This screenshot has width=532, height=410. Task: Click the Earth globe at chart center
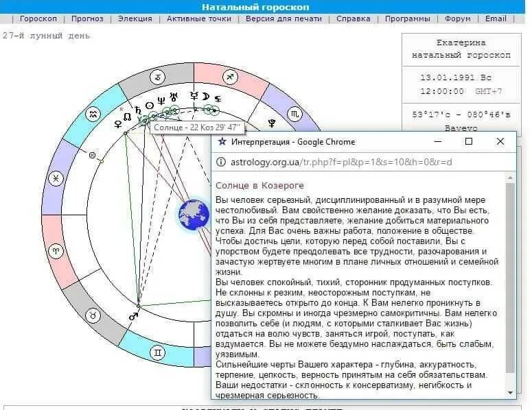point(194,215)
